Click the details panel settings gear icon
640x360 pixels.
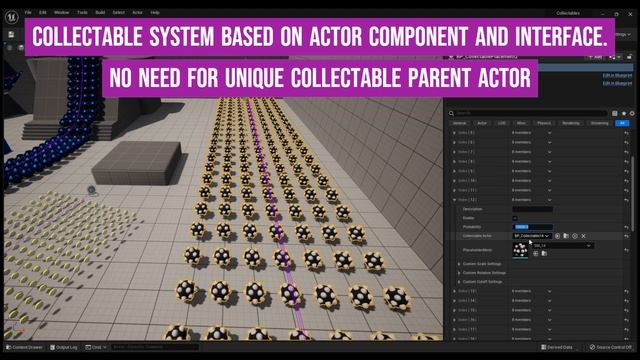[x=632, y=113]
